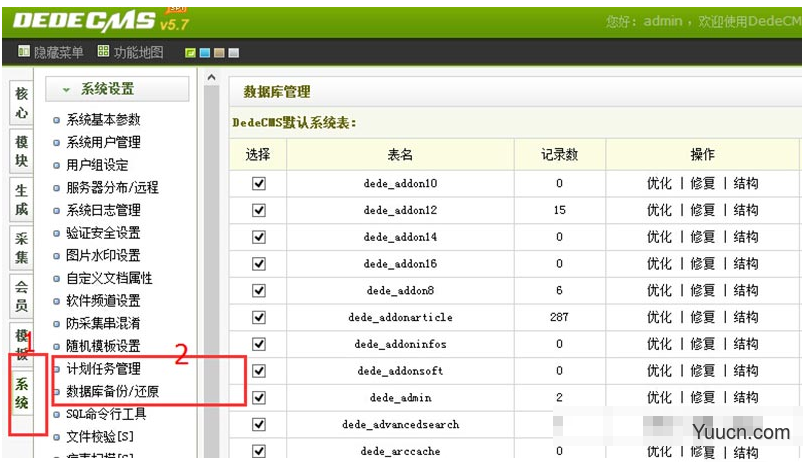Select the tan theme color swatch

[x=219, y=53]
